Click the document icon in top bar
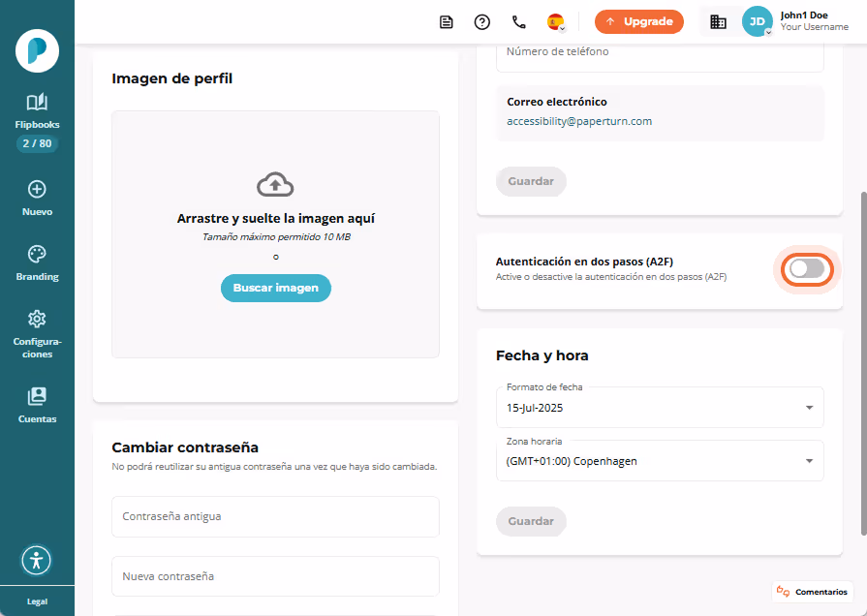The width and height of the screenshot is (867, 616). [x=447, y=22]
